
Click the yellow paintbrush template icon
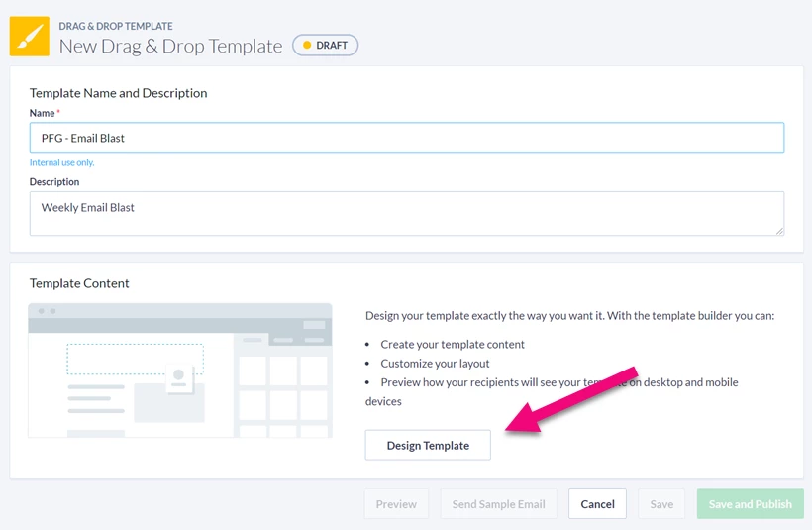click(x=30, y=37)
